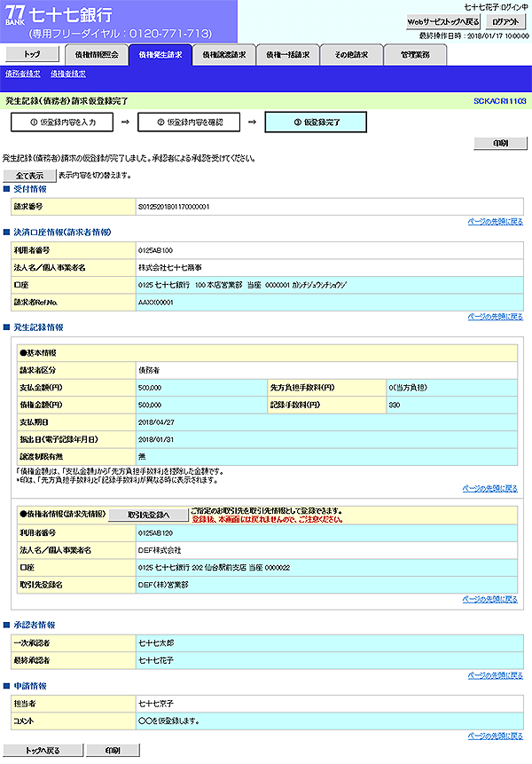Click 受付情報 section heading

point(30,189)
